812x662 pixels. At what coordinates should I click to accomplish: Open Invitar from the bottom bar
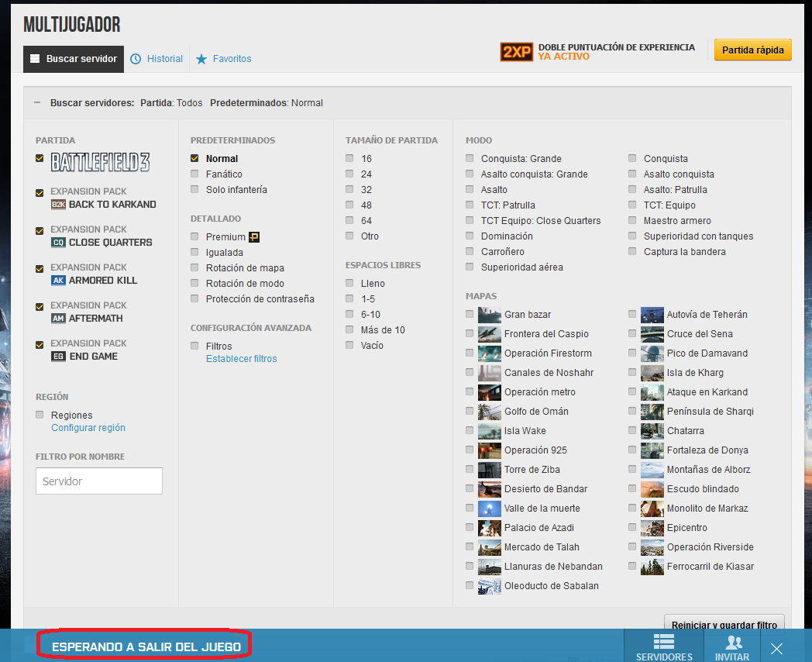732,646
